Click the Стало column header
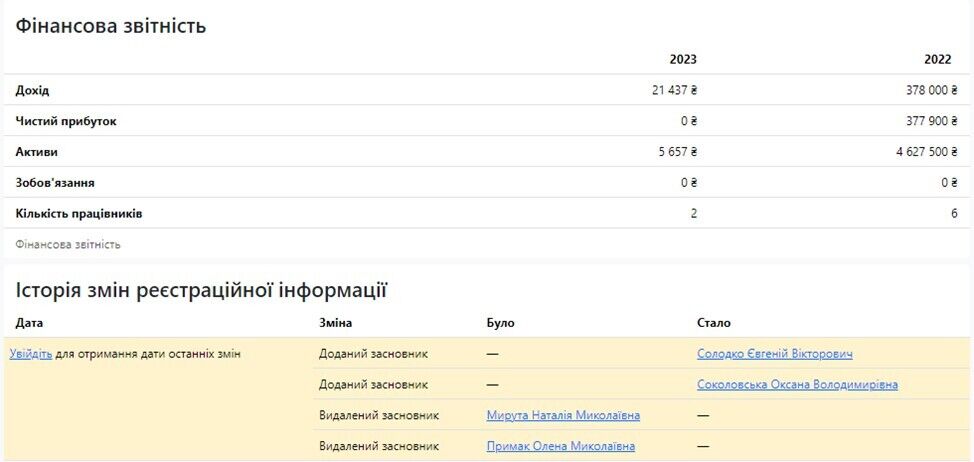 [x=714, y=324]
